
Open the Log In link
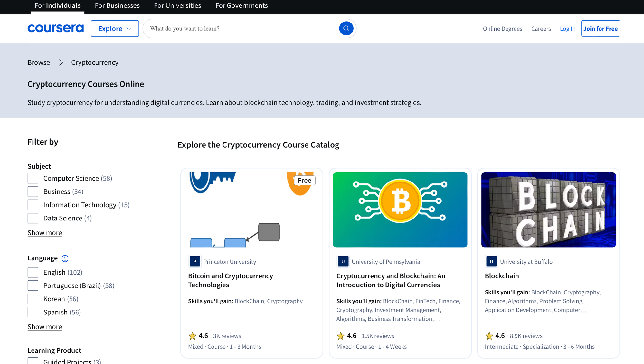click(x=567, y=29)
